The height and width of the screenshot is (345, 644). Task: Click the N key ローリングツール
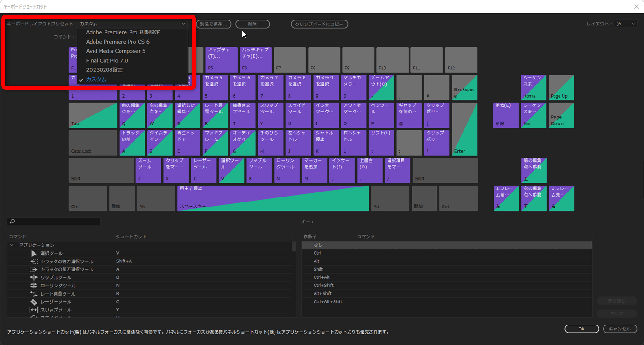pos(287,171)
